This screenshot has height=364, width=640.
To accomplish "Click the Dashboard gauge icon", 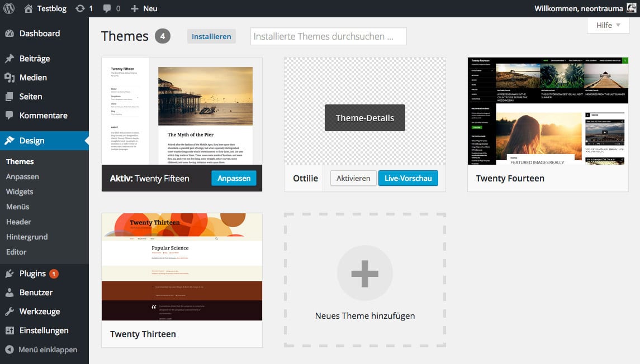I will (10, 33).
